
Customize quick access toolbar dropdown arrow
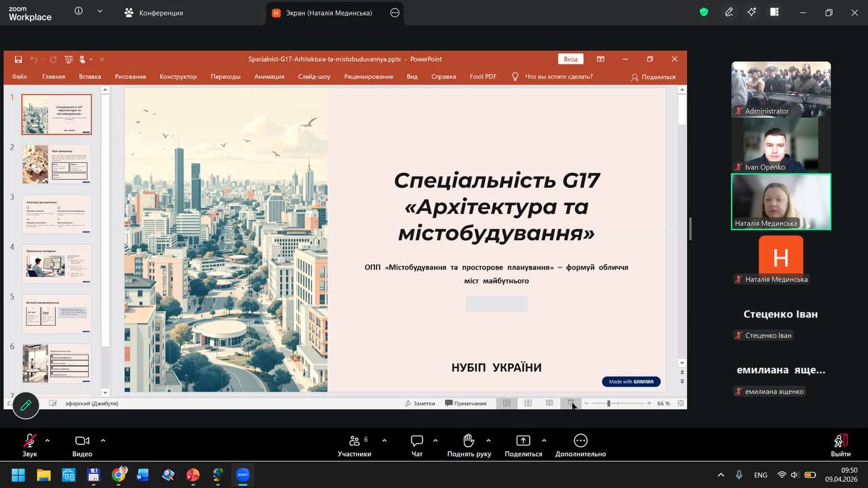click(102, 60)
